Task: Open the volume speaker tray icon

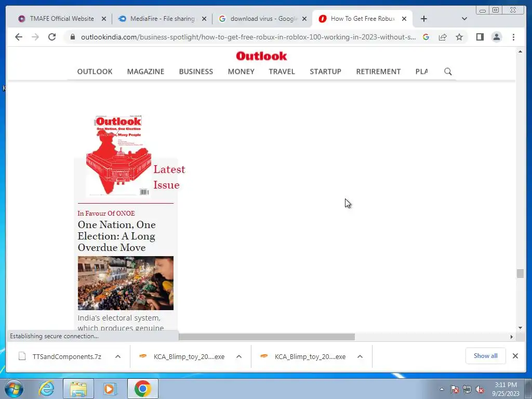Action: coord(480,389)
